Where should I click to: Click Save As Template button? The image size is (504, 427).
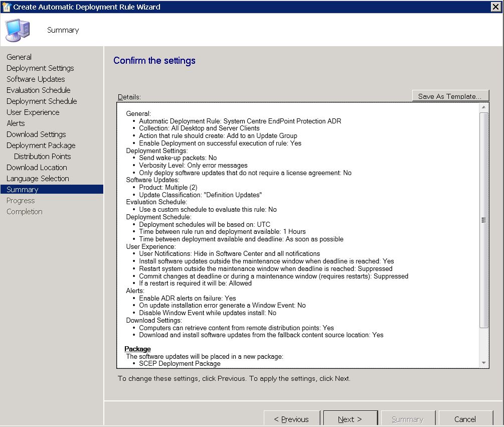tap(450, 96)
